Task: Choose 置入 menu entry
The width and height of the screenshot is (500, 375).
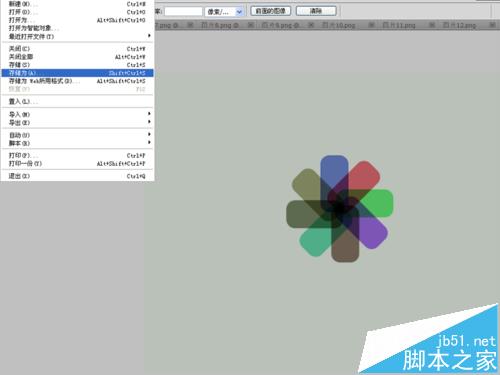Action: [77, 102]
